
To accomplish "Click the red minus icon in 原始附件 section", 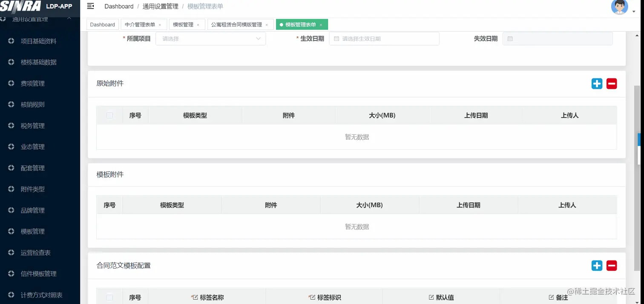I will tap(612, 84).
